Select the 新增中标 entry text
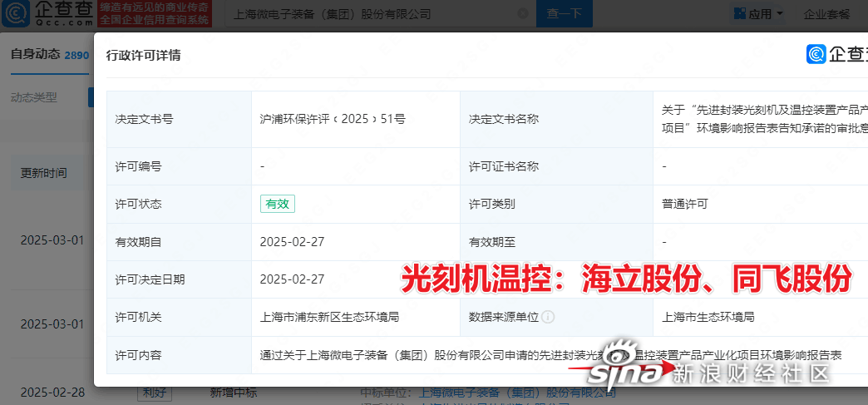Viewport: 868px width, 405px height. tap(234, 393)
